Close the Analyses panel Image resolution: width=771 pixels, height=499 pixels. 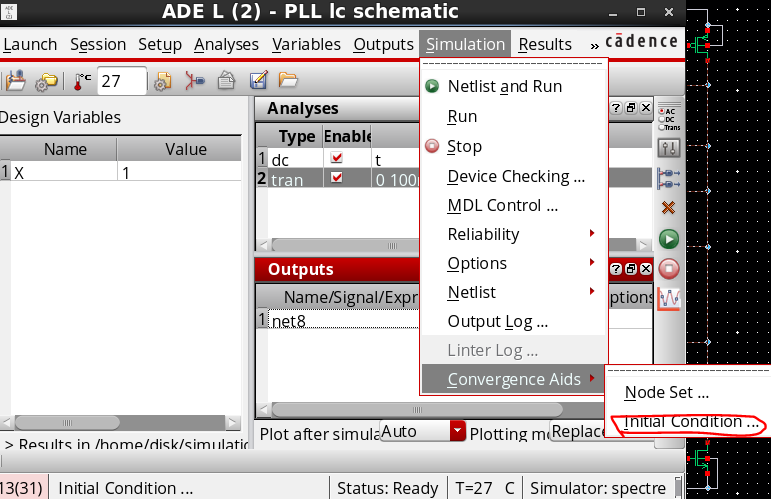(x=646, y=108)
